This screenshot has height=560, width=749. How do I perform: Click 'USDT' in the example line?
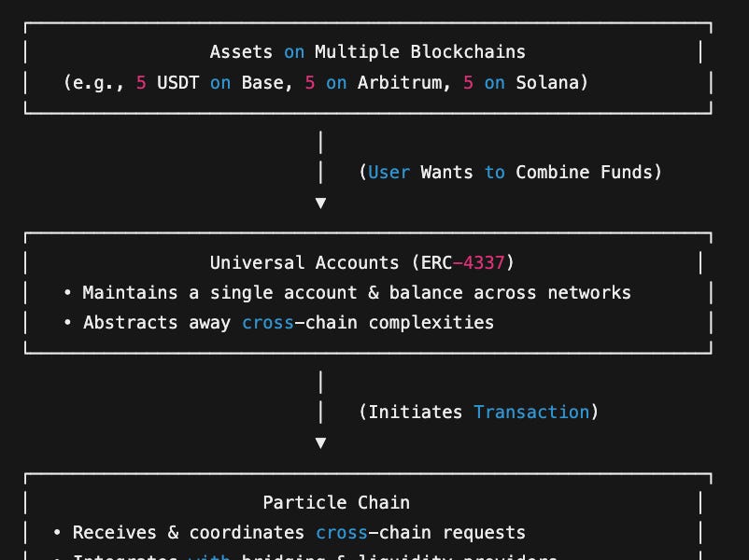point(177,82)
